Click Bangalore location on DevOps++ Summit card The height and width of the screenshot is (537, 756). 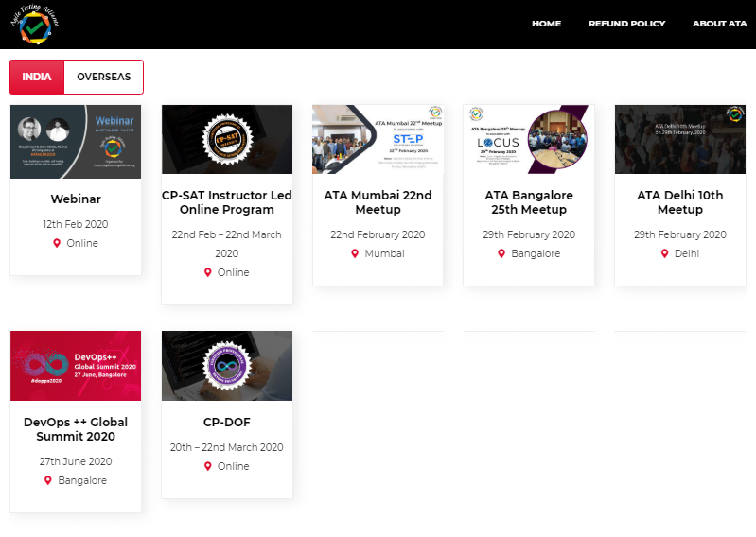82,480
